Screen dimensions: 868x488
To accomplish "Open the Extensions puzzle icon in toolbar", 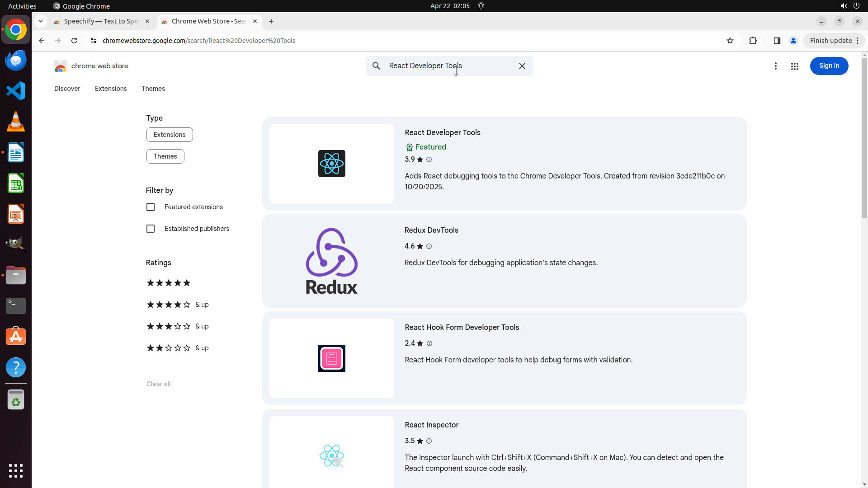I will (753, 41).
